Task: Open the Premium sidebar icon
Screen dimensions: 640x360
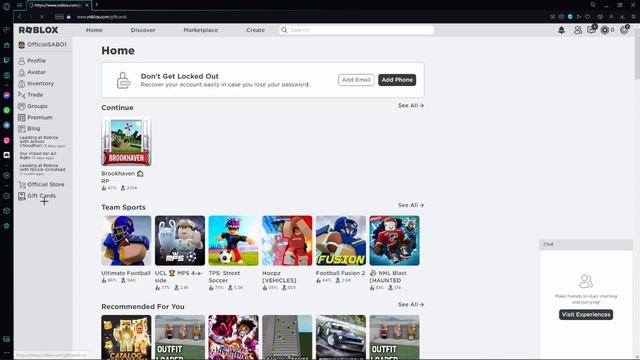Action: point(22,118)
